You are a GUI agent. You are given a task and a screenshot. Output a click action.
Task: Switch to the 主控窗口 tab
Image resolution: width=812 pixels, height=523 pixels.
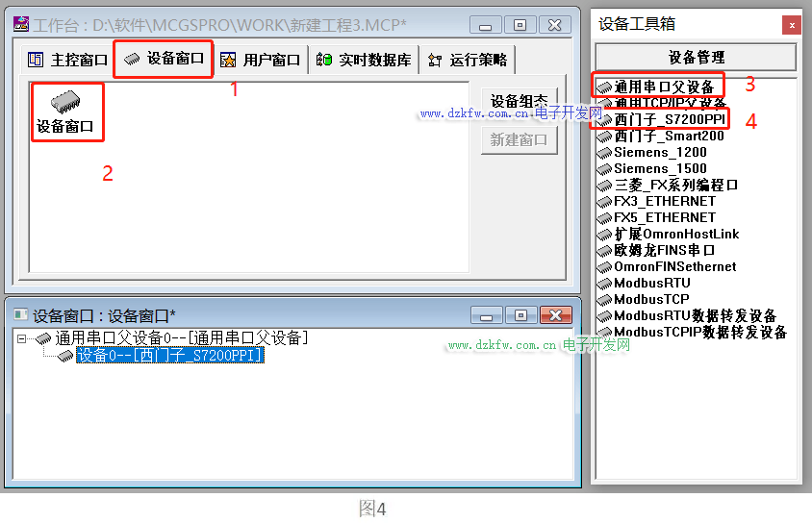click(x=67, y=61)
